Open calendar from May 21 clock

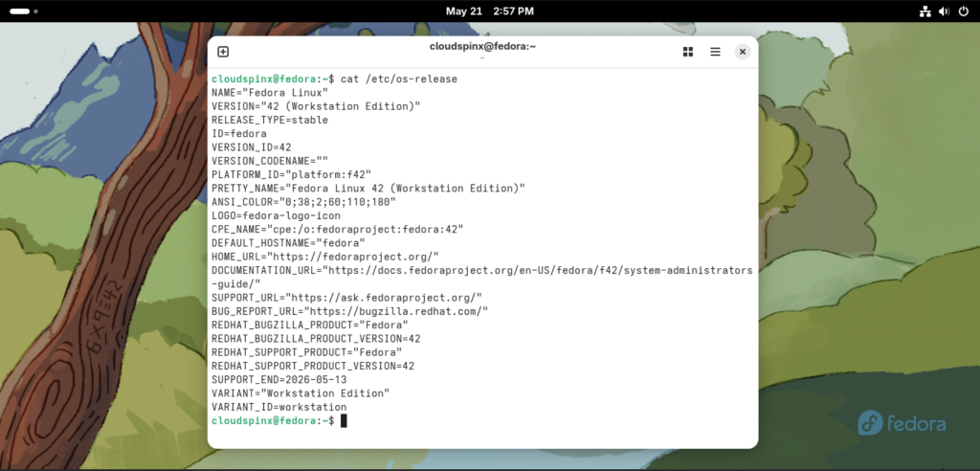pyautogui.click(x=489, y=11)
